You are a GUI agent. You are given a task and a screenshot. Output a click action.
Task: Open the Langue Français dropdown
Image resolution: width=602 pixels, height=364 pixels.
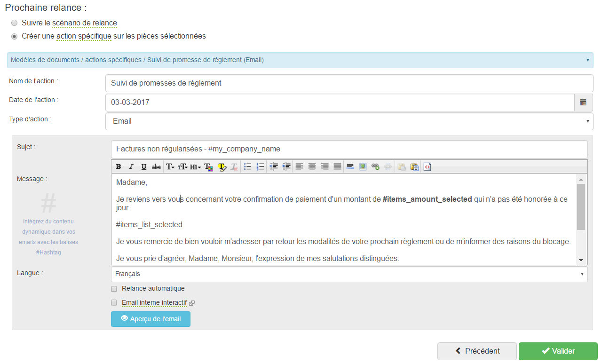click(x=349, y=274)
